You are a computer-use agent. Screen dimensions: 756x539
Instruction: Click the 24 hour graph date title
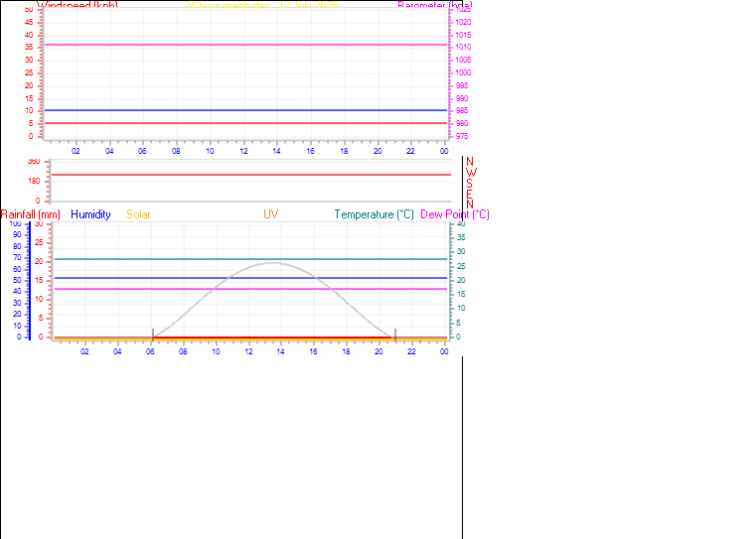261,5
